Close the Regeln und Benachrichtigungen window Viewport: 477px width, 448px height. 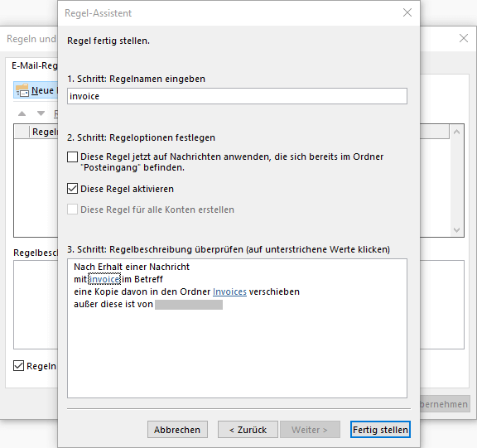pyautogui.click(x=463, y=38)
